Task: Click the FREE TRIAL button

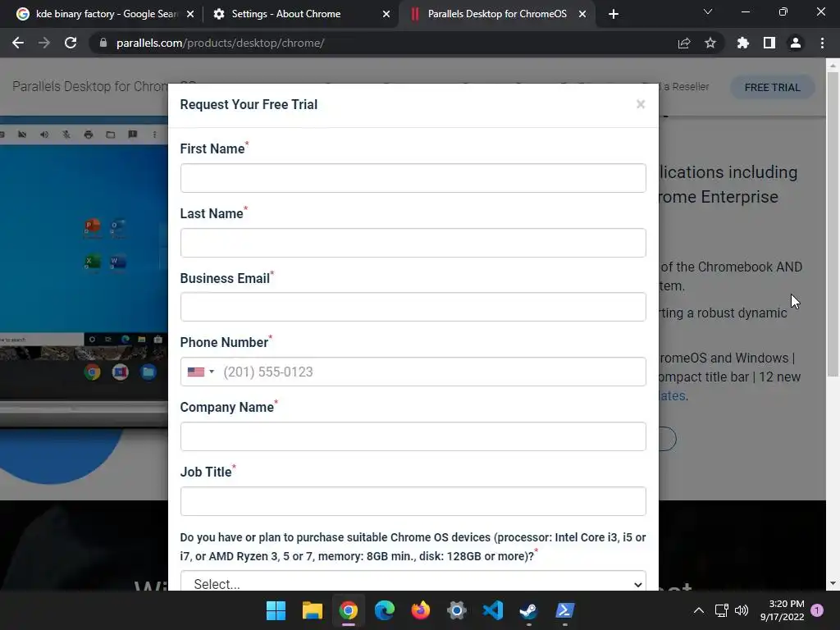Action: pyautogui.click(x=772, y=87)
